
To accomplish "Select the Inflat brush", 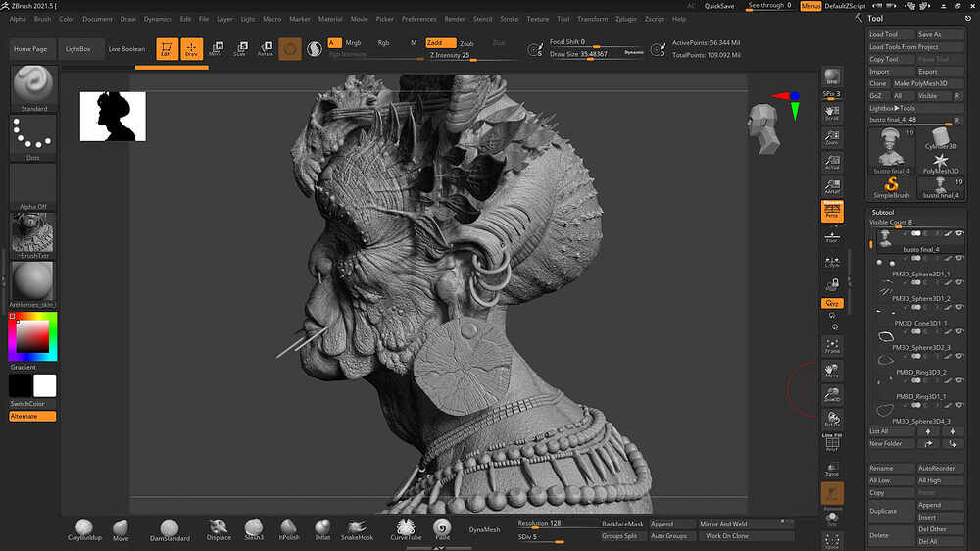I will click(x=322, y=529).
